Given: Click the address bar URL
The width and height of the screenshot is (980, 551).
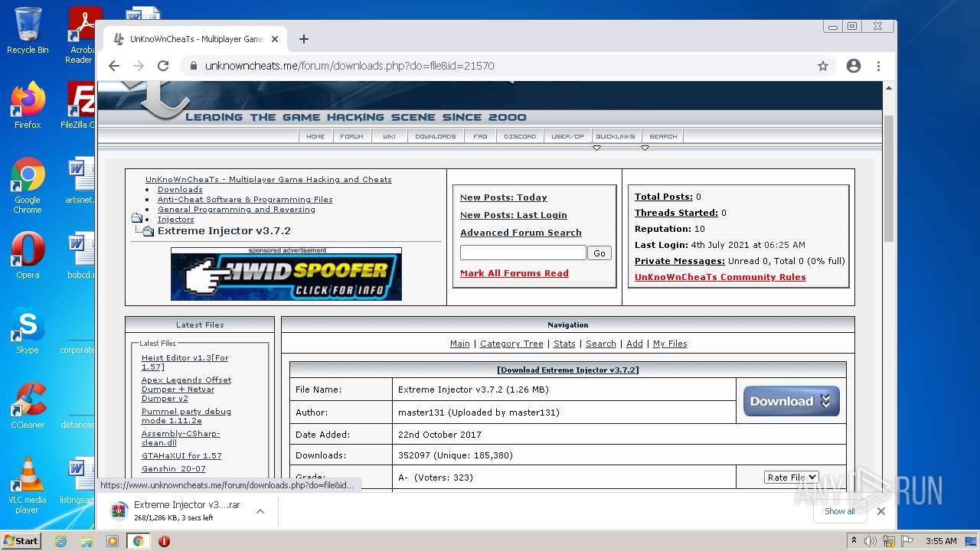Looking at the screenshot, I should (x=349, y=66).
